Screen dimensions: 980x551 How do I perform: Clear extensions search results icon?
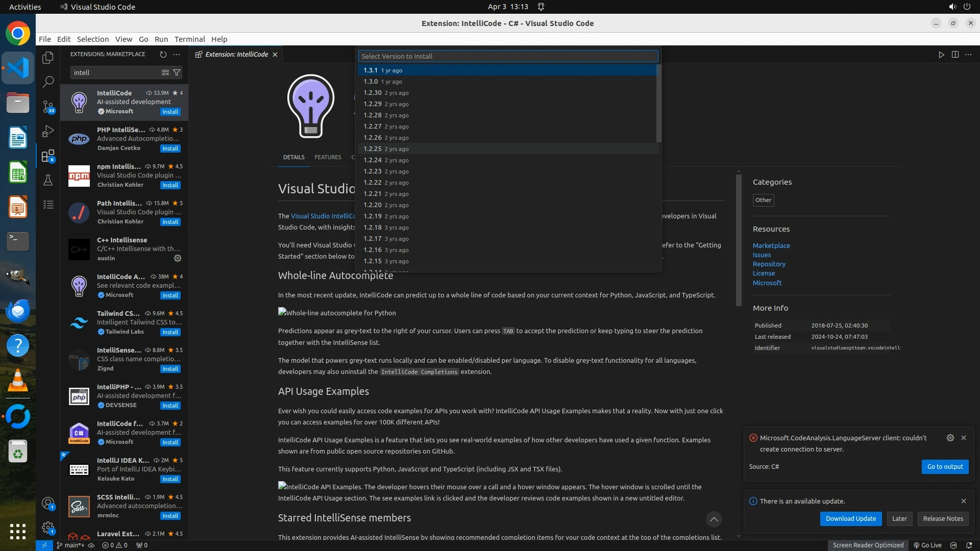165,72
